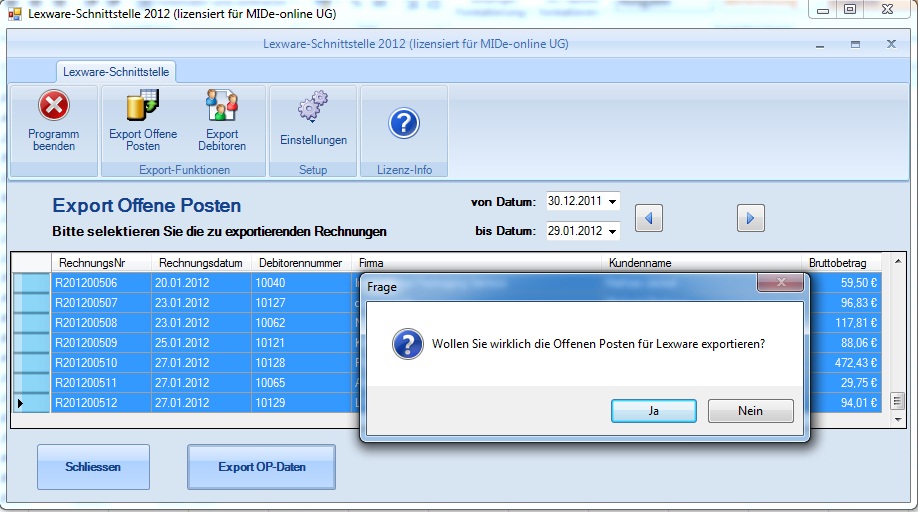Sort by RechnungsNr column header
The image size is (918, 512).
(x=101, y=263)
